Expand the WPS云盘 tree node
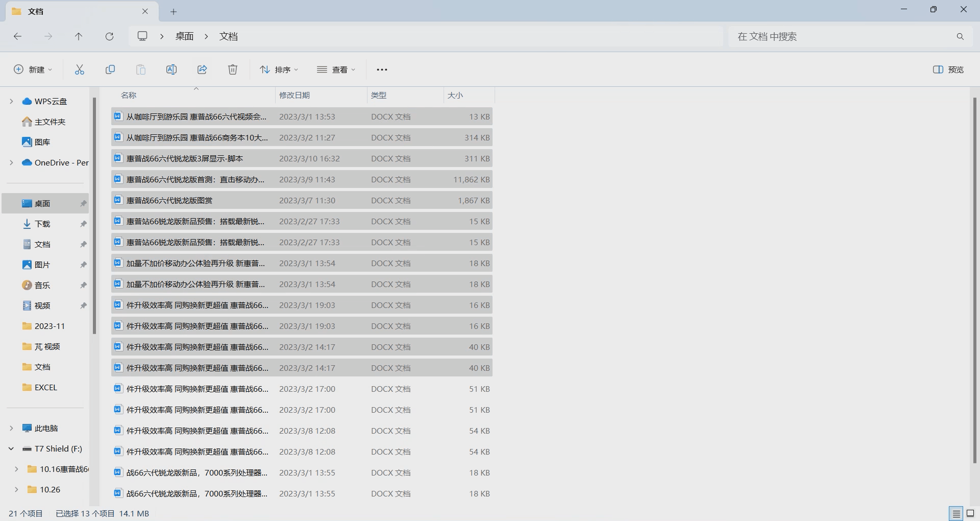 pyautogui.click(x=11, y=101)
